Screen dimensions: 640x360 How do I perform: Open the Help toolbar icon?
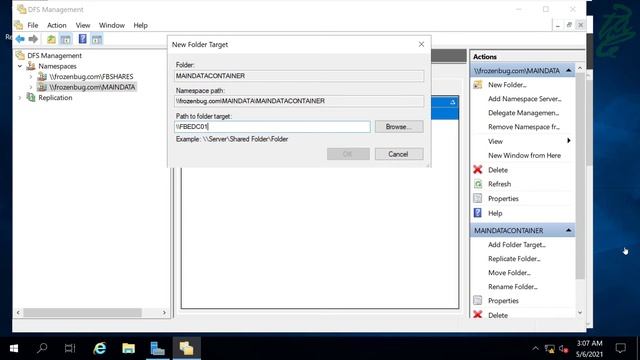pos(82,39)
